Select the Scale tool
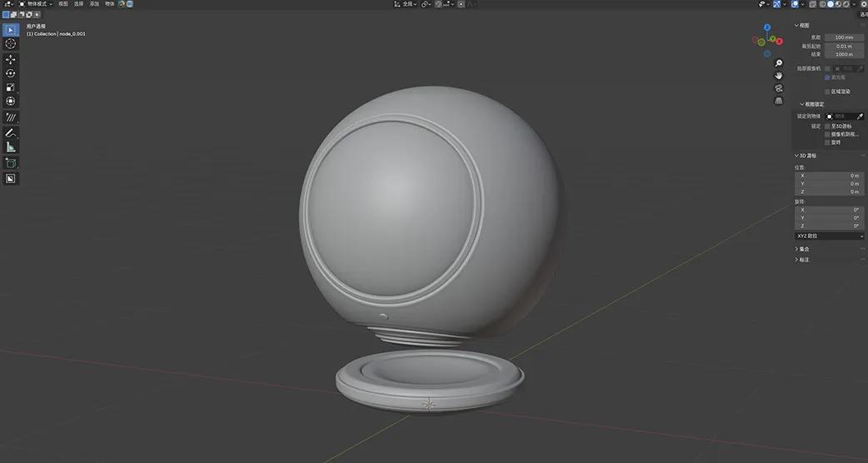The height and width of the screenshot is (463, 868). 11,87
